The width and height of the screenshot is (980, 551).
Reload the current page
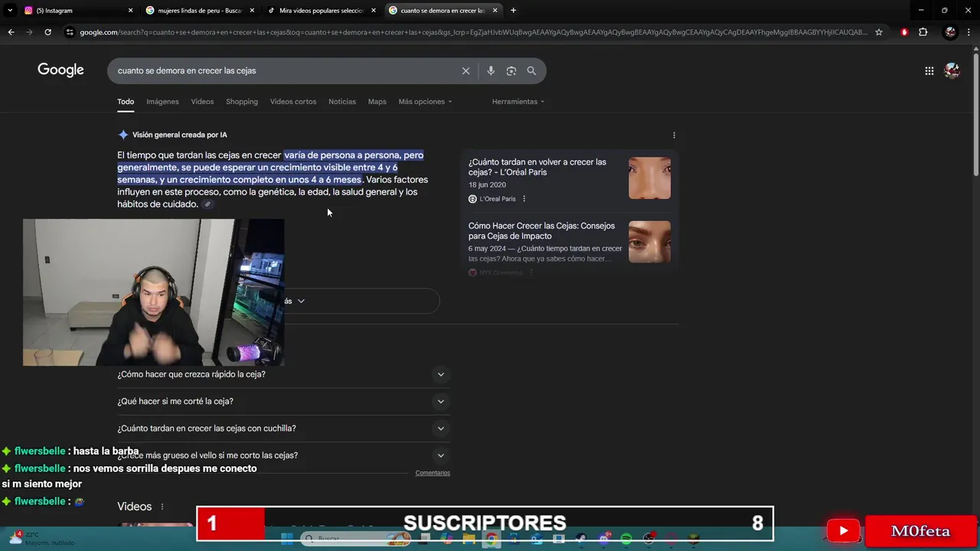[x=47, y=32]
